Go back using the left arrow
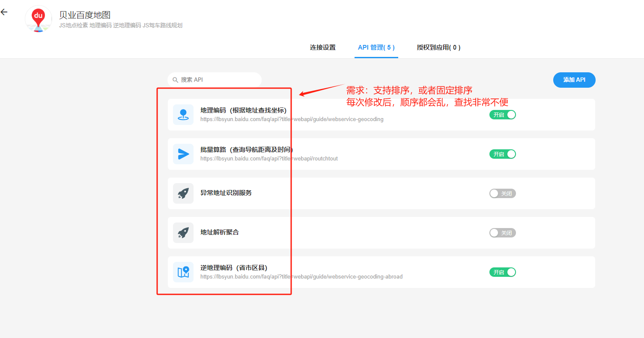644x338 pixels. tap(4, 12)
